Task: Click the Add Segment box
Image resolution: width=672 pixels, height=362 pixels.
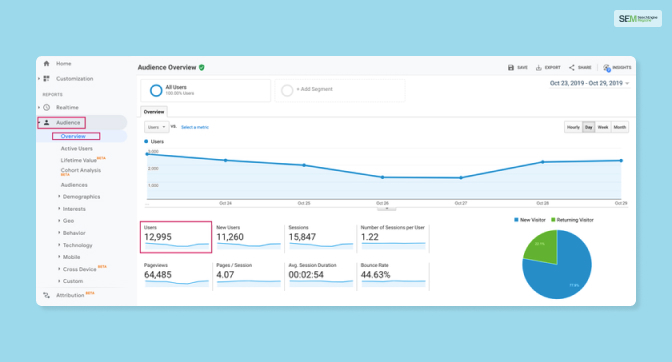Action: [340, 90]
